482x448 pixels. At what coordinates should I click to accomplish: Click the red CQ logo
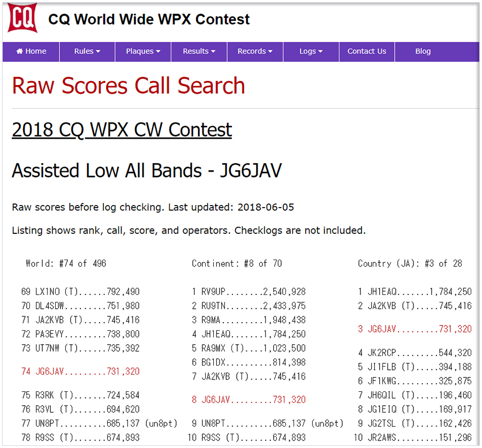(22, 18)
